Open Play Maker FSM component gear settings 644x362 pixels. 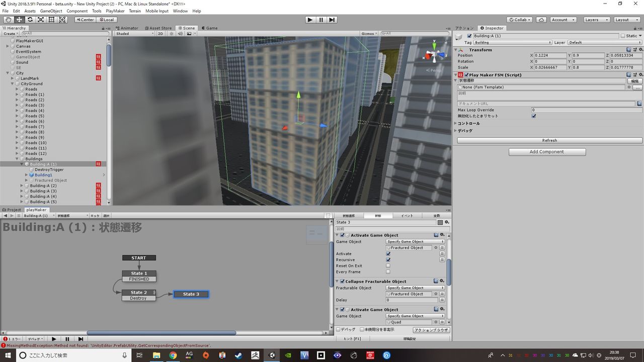tap(639, 75)
